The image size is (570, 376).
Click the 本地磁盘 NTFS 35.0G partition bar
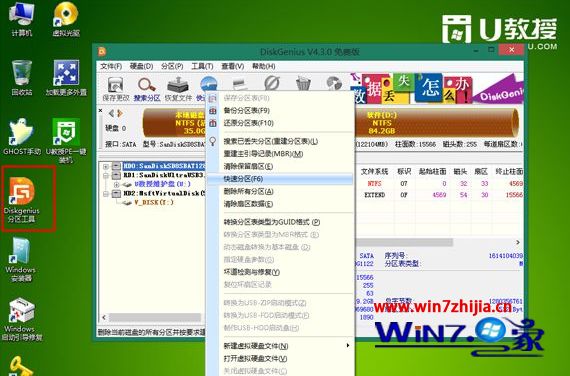175,123
